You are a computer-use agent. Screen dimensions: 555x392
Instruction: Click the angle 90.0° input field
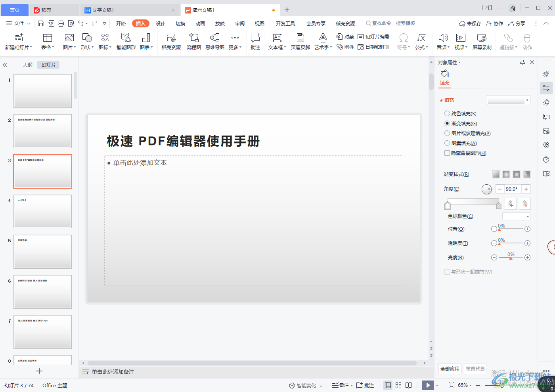coord(513,189)
